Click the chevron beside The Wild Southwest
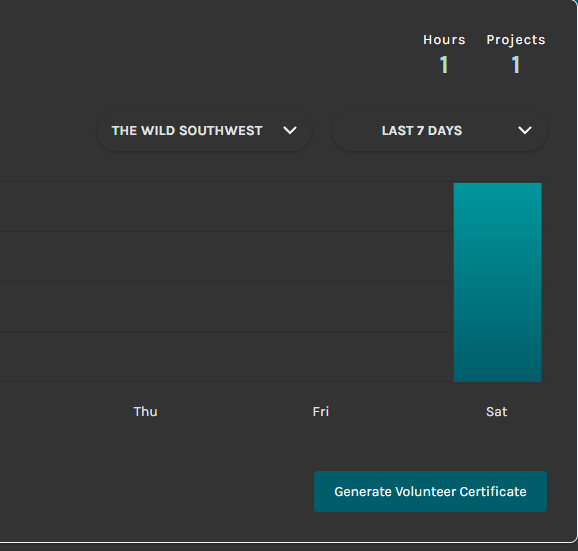 point(290,130)
